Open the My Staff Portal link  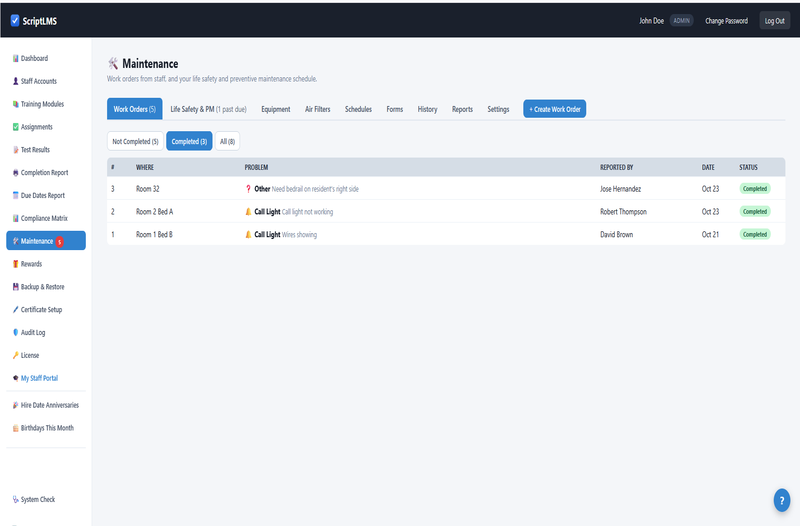point(39,378)
